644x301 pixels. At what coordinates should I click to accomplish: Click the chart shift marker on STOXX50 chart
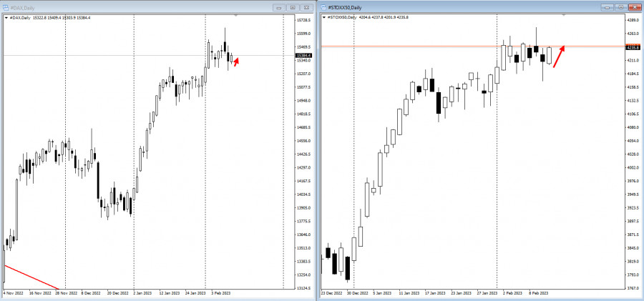point(565,15)
